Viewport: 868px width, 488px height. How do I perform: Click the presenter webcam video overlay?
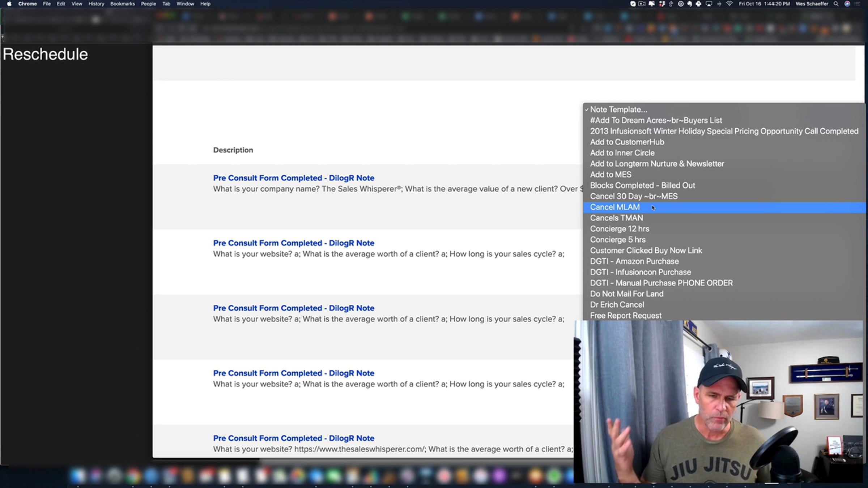click(718, 401)
